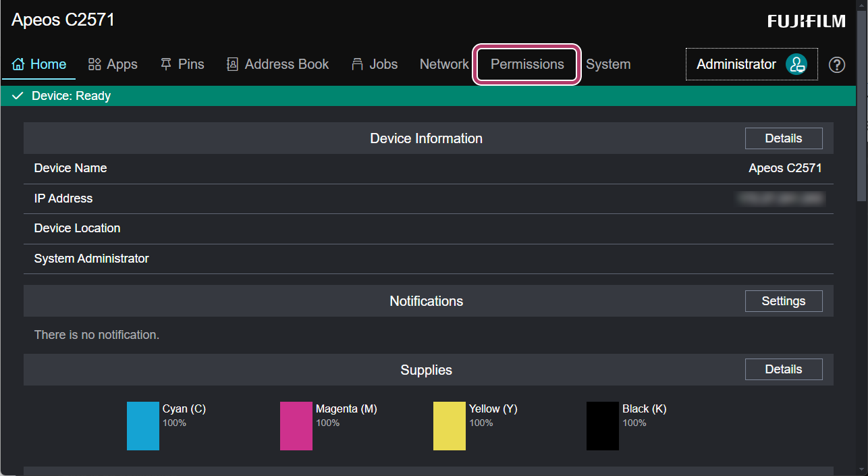The width and height of the screenshot is (868, 476).
Task: Click the Administrator user avatar icon
Action: point(796,64)
